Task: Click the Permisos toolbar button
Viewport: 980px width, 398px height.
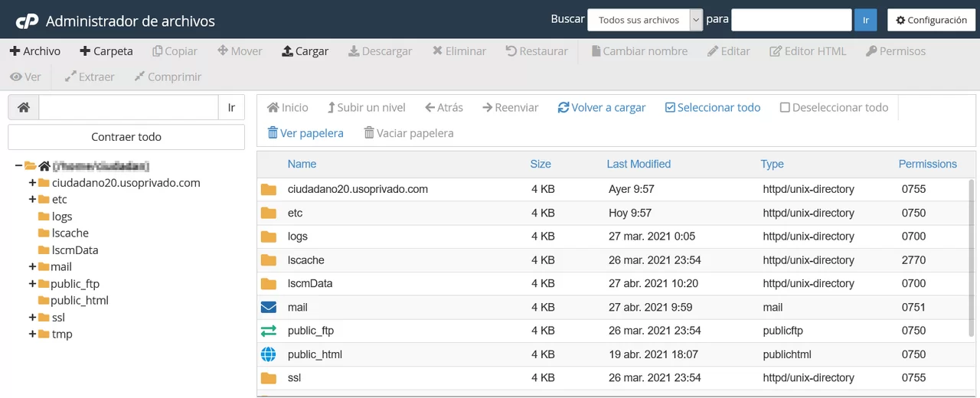Action: pos(896,51)
